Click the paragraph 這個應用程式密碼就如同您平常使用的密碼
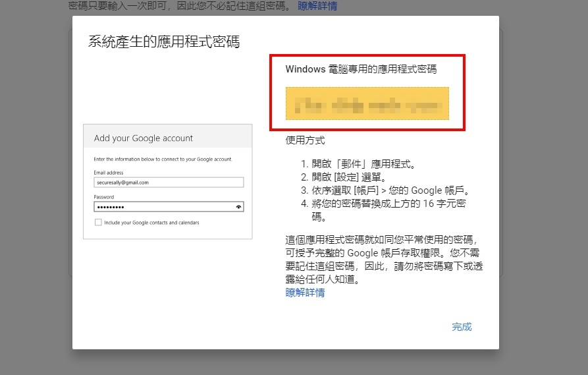The width and height of the screenshot is (588, 375). [x=384, y=260]
